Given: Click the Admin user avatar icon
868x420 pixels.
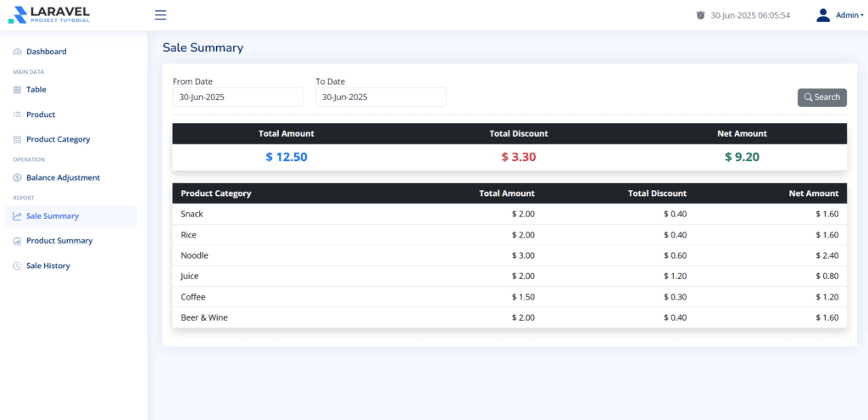Looking at the screenshot, I should (822, 15).
